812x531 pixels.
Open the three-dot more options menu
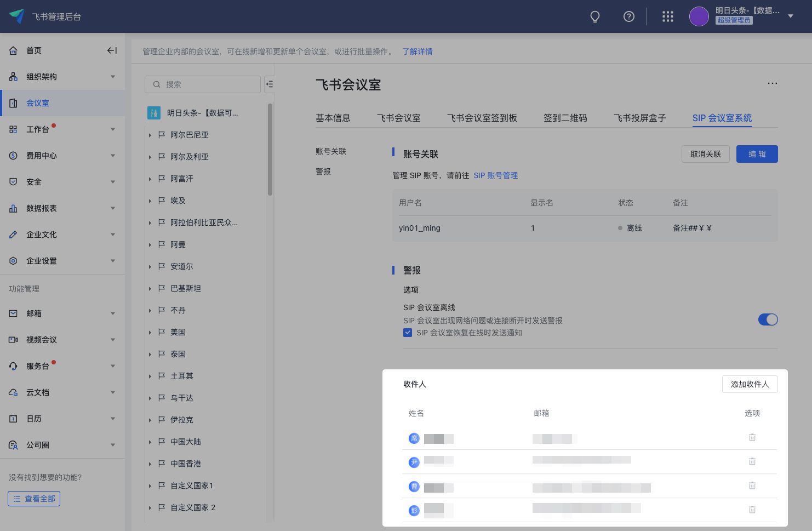[x=772, y=83]
